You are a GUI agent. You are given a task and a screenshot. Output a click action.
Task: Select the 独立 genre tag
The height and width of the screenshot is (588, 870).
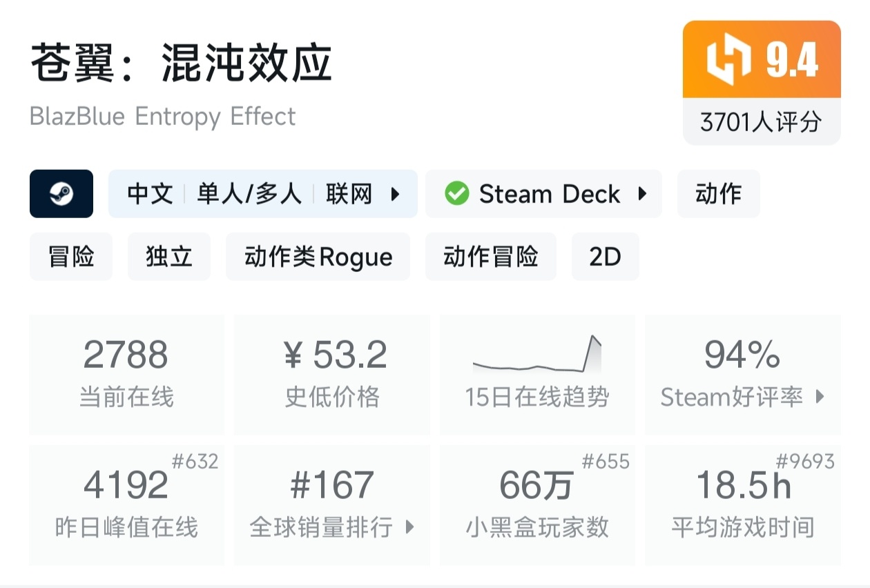168,257
